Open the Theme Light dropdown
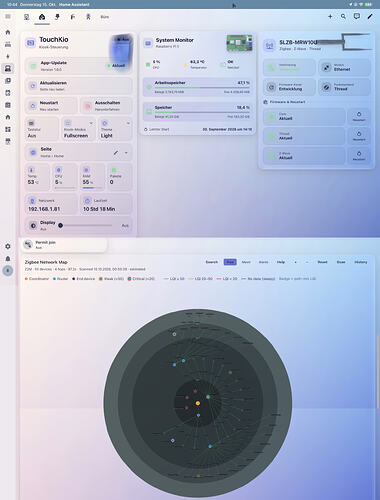 (x=115, y=129)
